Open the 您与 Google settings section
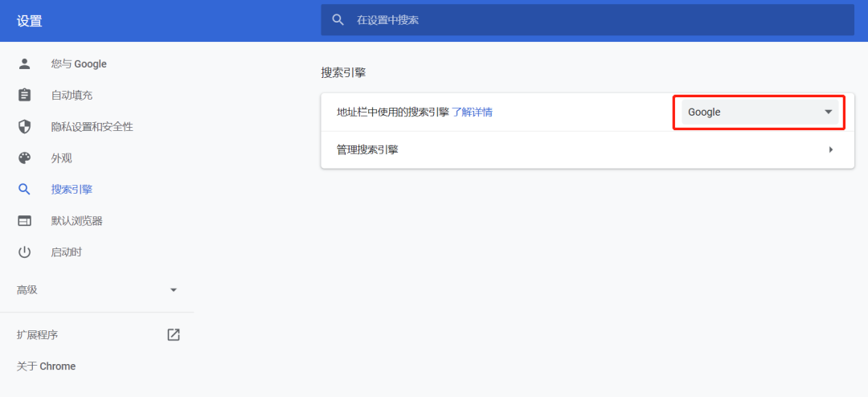Viewport: 868px width, 397px height. (x=79, y=63)
